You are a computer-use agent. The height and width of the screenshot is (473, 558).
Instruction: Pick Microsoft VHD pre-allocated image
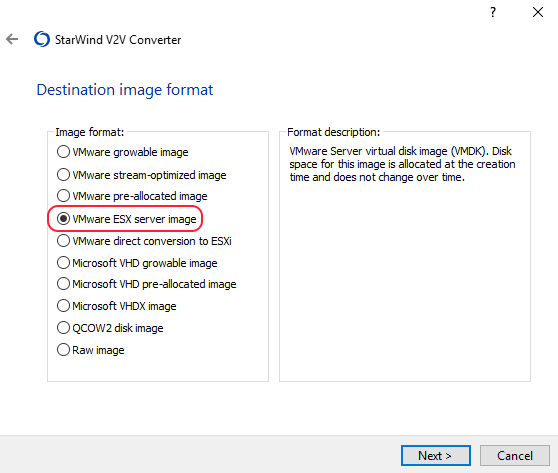pos(147,284)
